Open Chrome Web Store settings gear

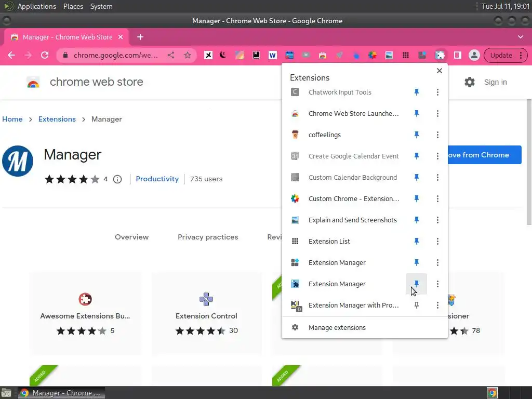(470, 82)
